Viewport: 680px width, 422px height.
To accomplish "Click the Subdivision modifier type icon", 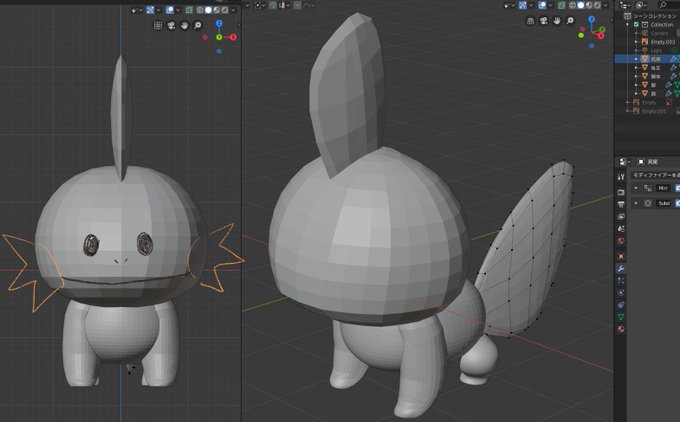I will [x=648, y=203].
